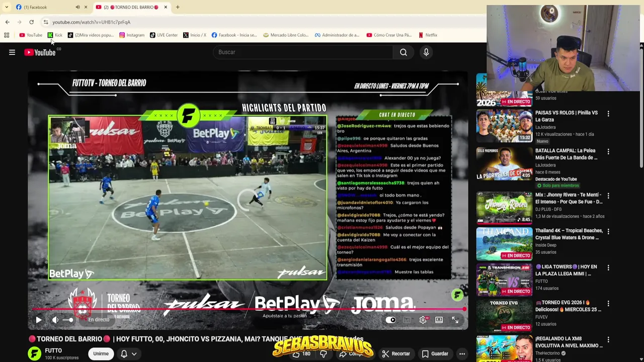
Task: Open options menu for Thailand 4K
Action: pyautogui.click(x=608, y=232)
